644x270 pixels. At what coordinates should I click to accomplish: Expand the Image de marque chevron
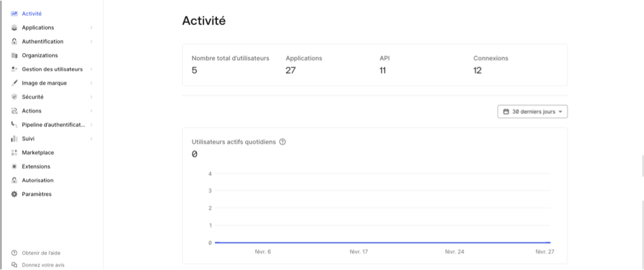pos(91,83)
